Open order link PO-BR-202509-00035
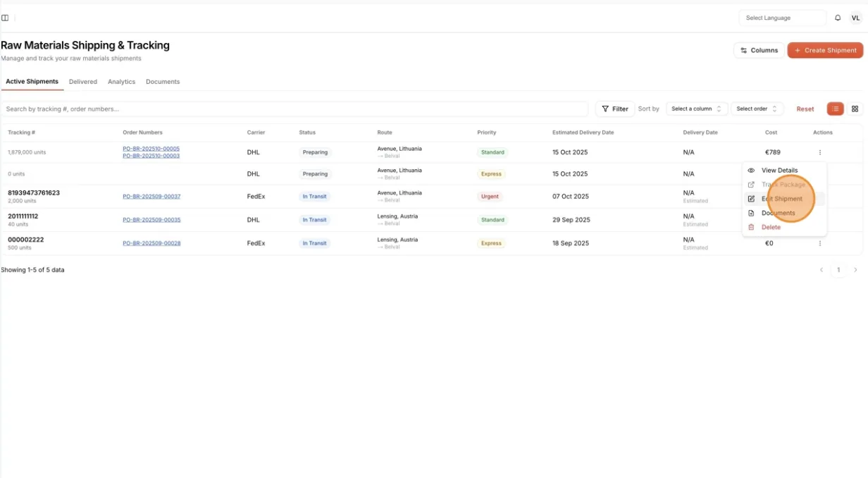868x478 pixels. 151,220
